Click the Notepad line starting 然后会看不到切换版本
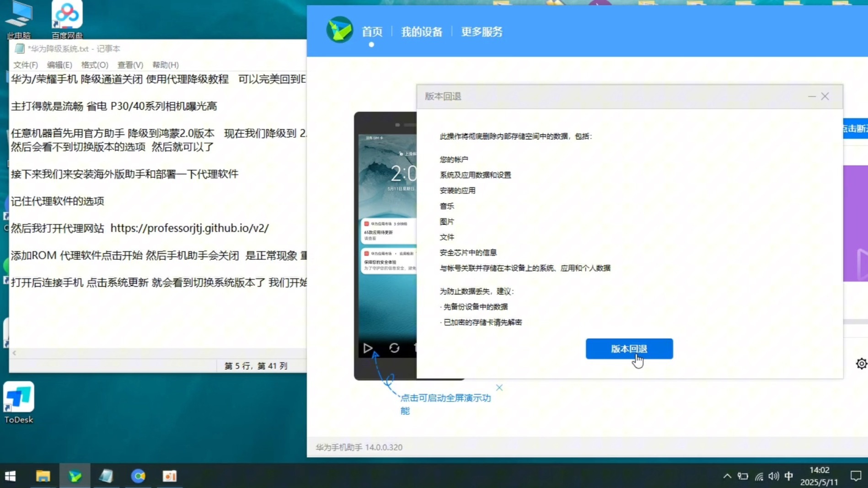Image resolution: width=868 pixels, height=488 pixels. pos(113,147)
